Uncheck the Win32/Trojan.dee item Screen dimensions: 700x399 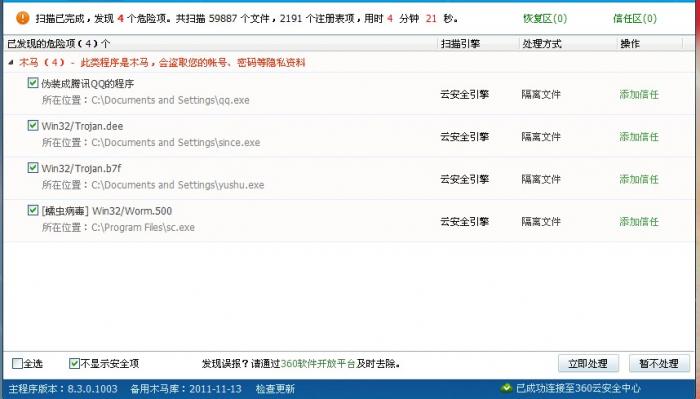coord(33,125)
